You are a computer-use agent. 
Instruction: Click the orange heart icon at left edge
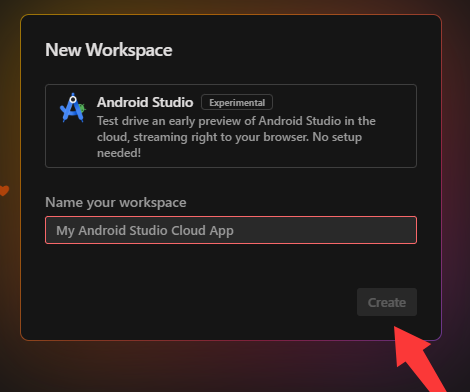[4, 190]
